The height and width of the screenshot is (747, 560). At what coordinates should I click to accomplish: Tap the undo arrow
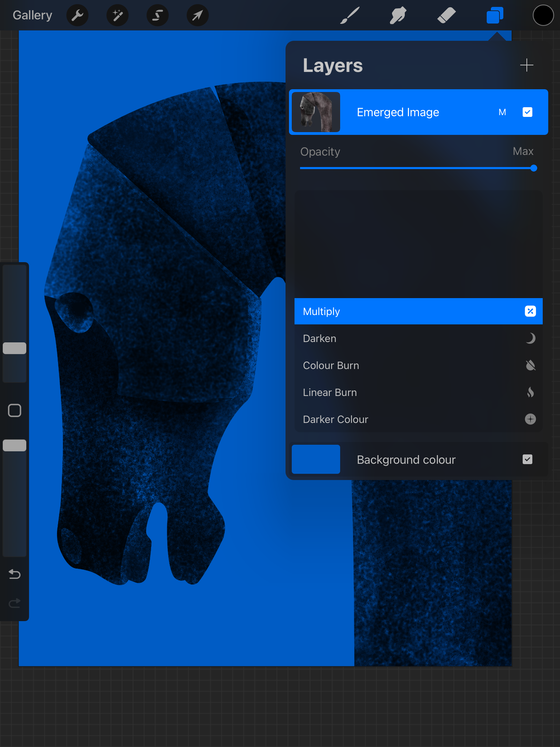click(15, 574)
